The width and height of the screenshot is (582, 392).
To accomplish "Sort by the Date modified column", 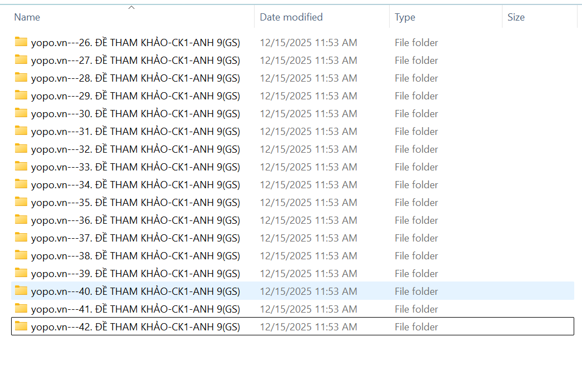I will tap(291, 17).
